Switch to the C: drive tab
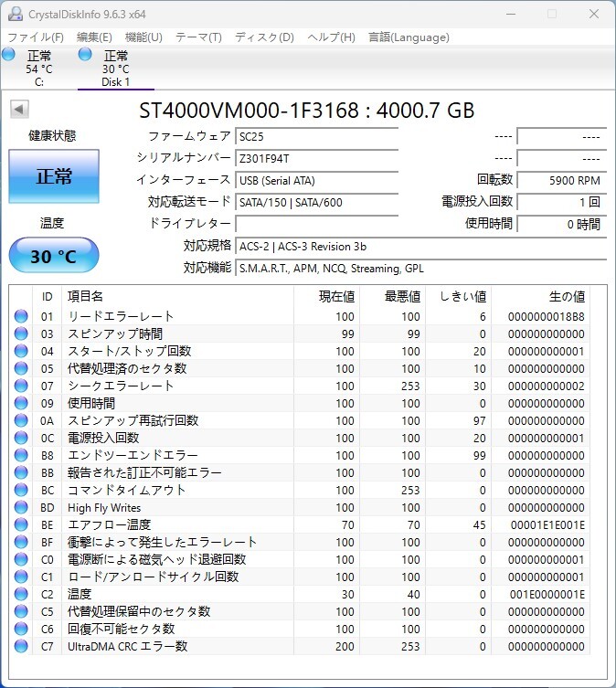This screenshot has height=688, width=616. click(38, 68)
